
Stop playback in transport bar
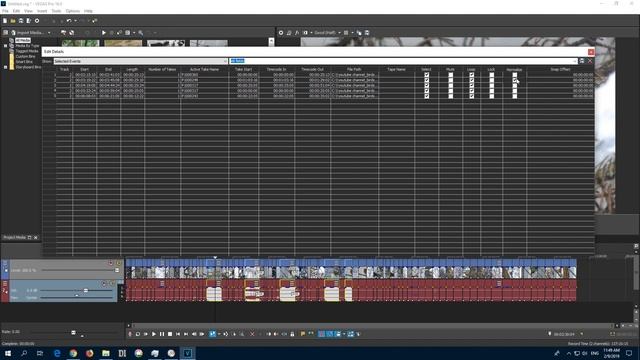[170, 334]
